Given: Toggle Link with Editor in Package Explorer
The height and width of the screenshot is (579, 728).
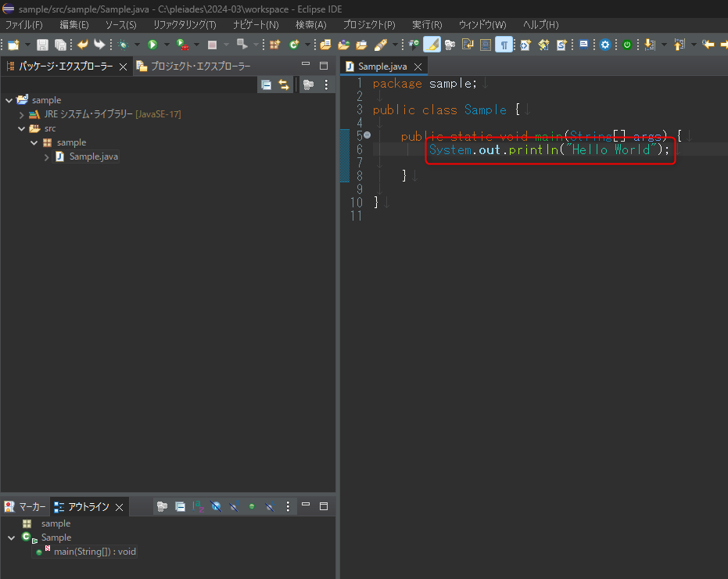Looking at the screenshot, I should 284,85.
